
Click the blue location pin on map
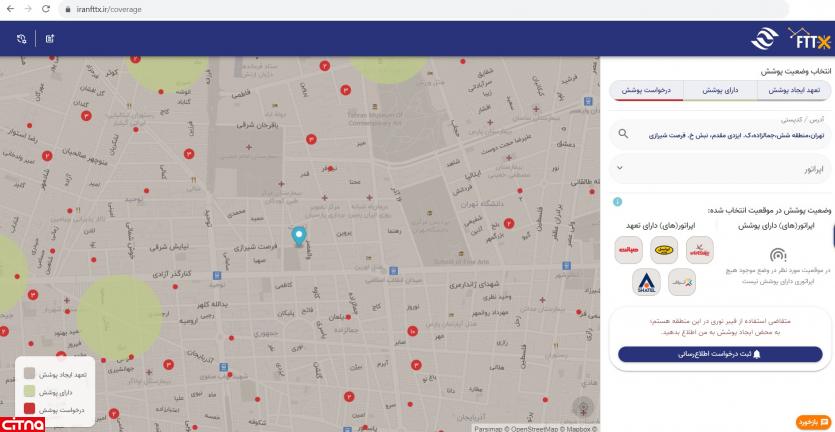298,235
